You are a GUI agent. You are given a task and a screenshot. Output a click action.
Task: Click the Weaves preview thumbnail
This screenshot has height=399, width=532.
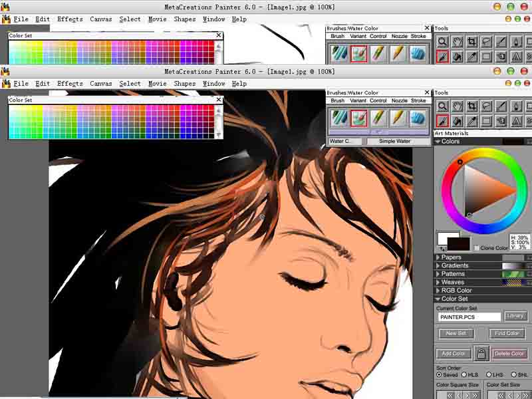pyautogui.click(x=513, y=282)
